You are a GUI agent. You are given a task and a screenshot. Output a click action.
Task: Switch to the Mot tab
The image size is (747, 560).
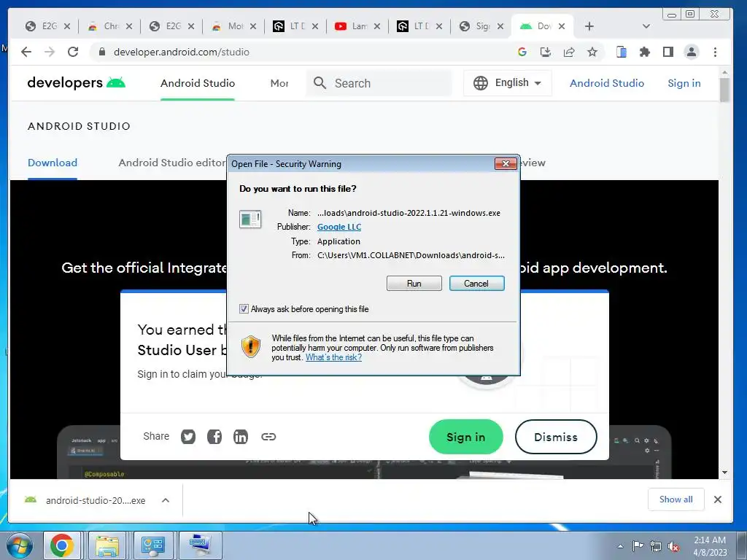(x=228, y=26)
